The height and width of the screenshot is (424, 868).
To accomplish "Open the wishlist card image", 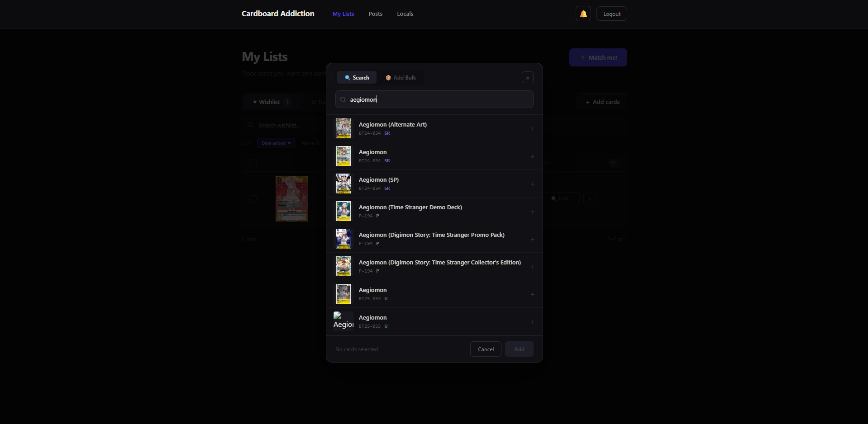I will pyautogui.click(x=292, y=199).
